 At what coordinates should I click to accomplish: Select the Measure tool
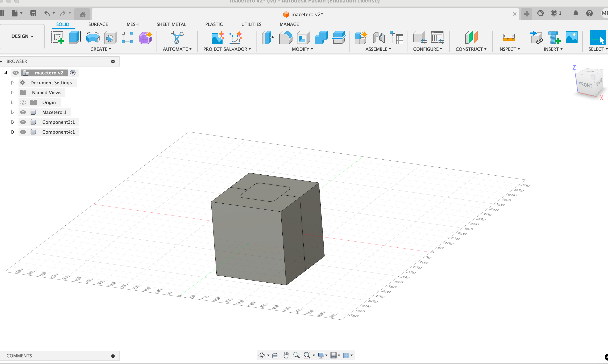(x=509, y=37)
